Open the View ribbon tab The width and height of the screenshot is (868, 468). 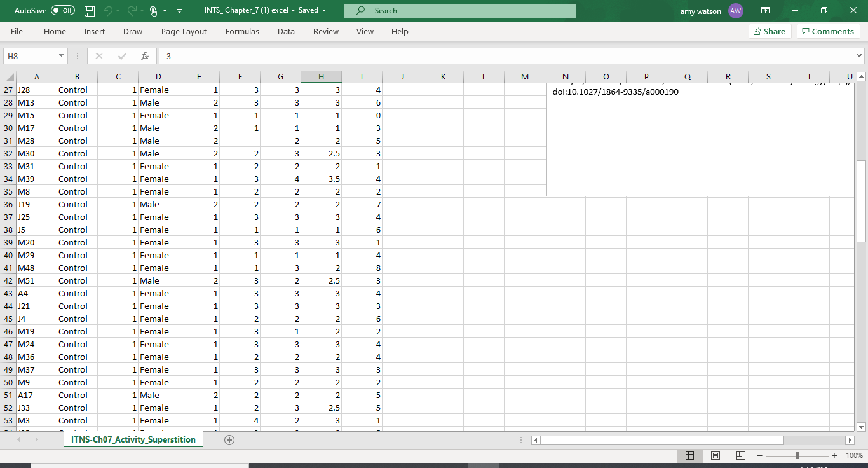coord(365,32)
